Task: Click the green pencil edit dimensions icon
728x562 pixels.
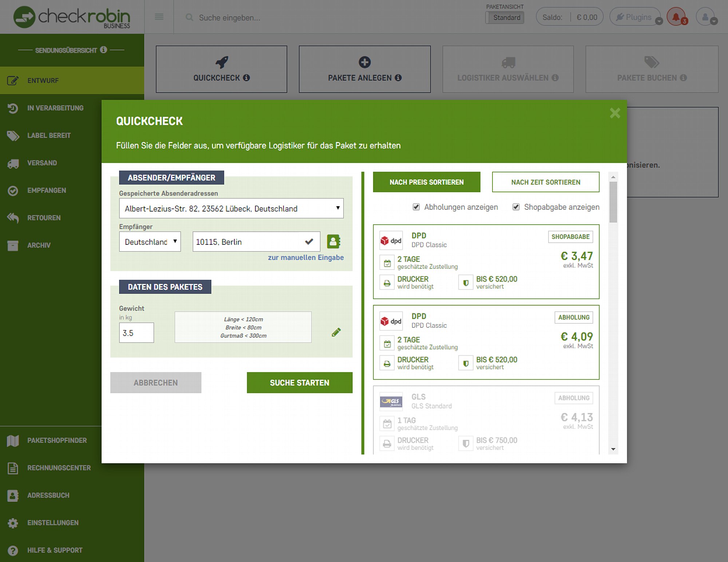Action: coord(336,332)
